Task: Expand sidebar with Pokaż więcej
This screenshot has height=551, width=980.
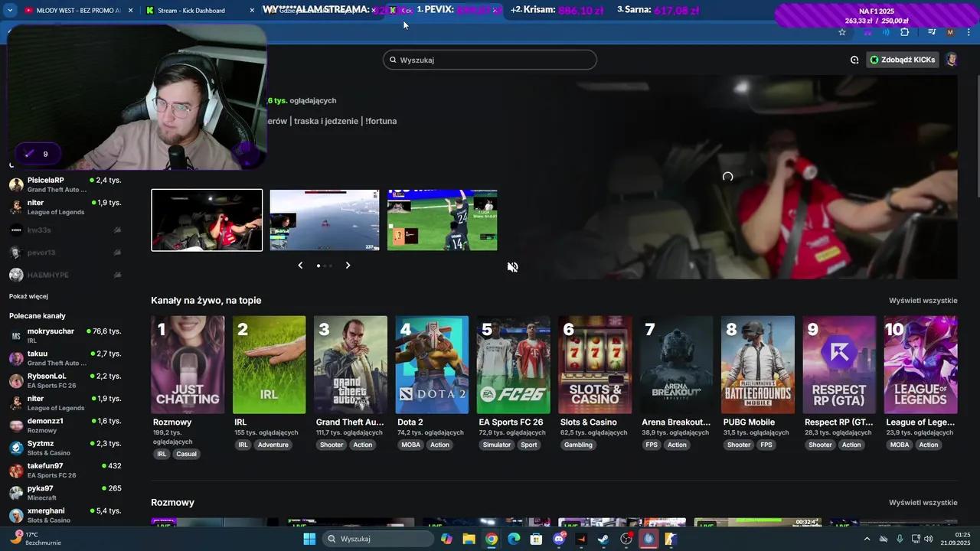Action: (28, 296)
